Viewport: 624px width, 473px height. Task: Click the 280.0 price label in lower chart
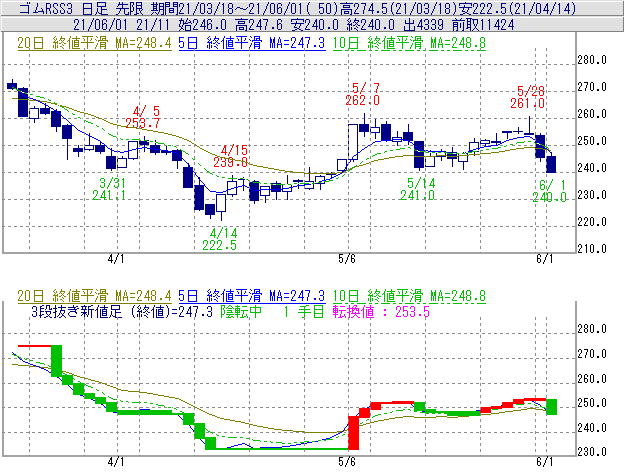(592, 329)
